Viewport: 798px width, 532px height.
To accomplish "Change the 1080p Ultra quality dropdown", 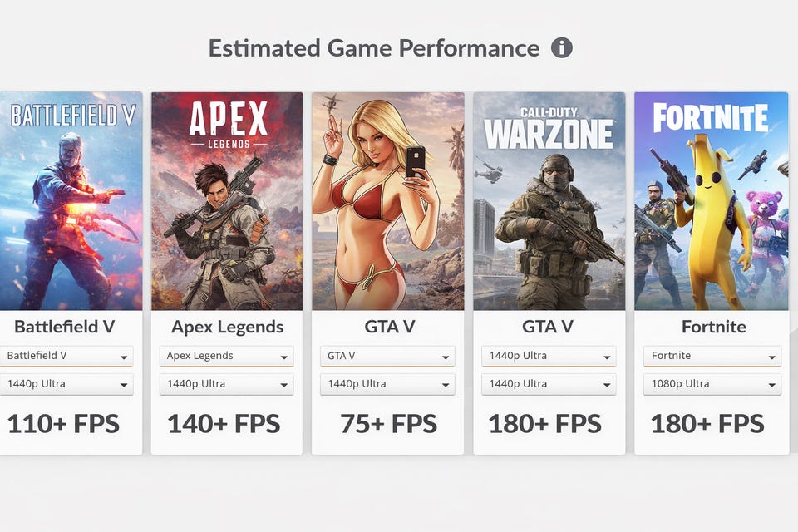I will (712, 384).
